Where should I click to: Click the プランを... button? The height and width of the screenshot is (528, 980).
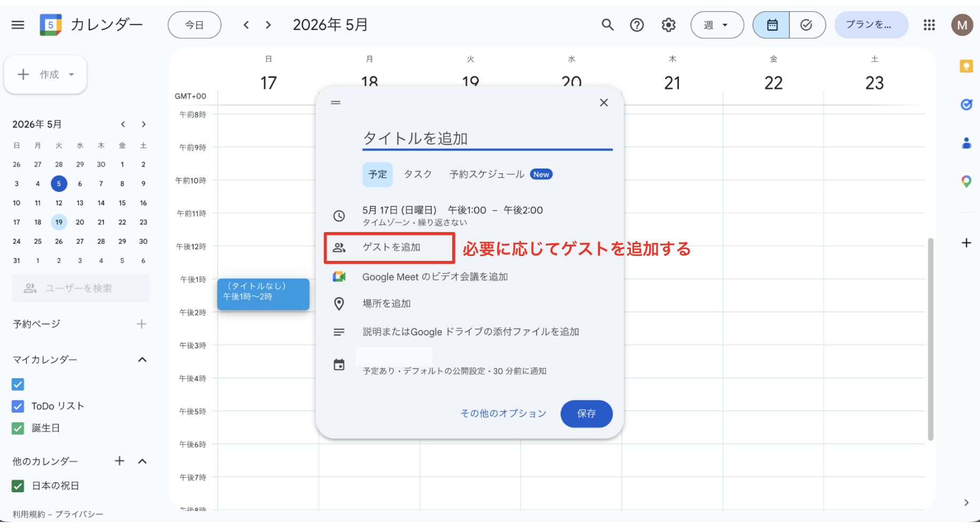pyautogui.click(x=871, y=25)
